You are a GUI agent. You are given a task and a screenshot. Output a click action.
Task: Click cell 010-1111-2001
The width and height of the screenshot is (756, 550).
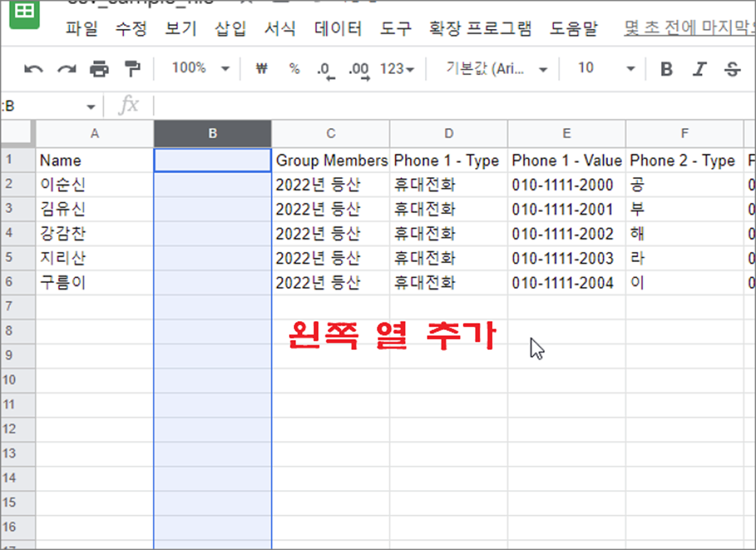pyautogui.click(x=567, y=209)
